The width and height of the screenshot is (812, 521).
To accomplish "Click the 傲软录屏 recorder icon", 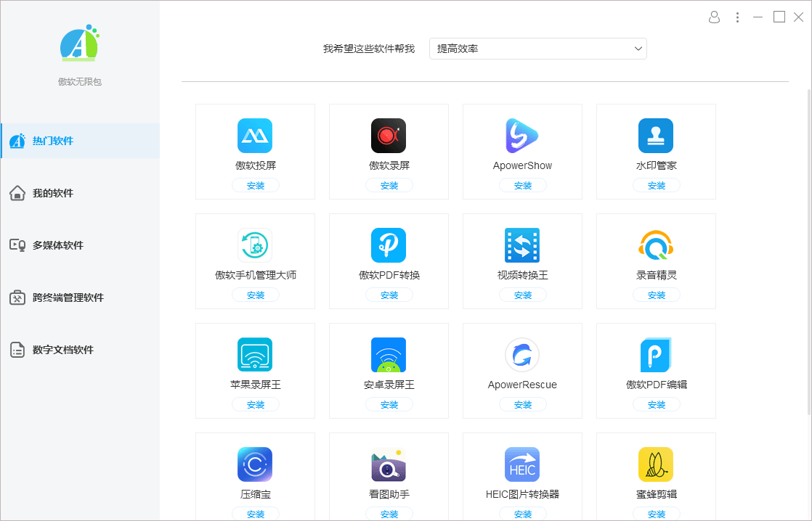I will tap(389, 136).
